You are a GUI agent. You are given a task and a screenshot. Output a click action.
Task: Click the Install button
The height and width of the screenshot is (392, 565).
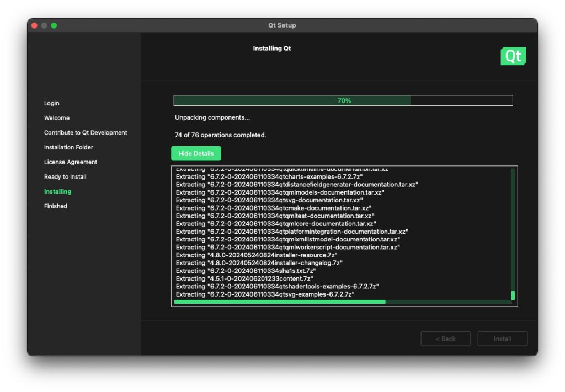(x=502, y=339)
